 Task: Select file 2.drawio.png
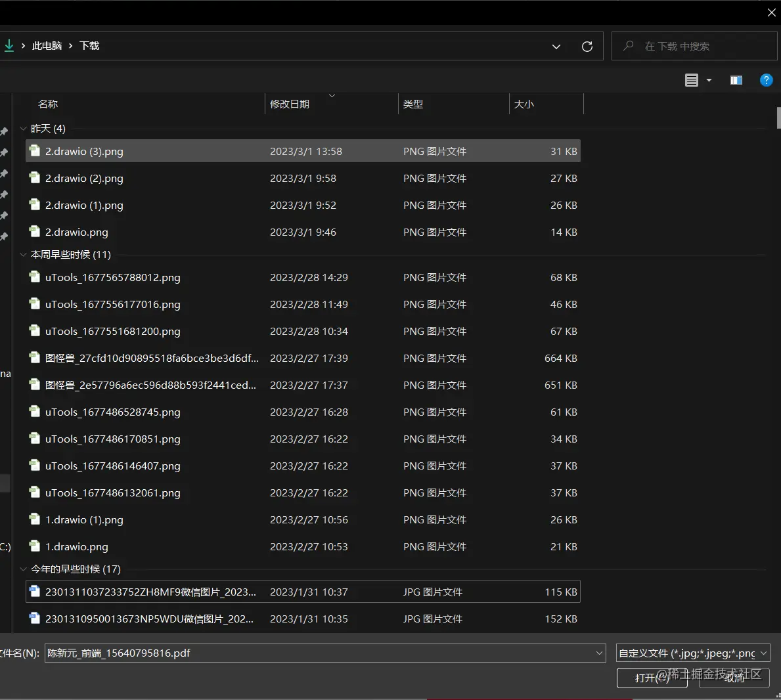(x=303, y=232)
